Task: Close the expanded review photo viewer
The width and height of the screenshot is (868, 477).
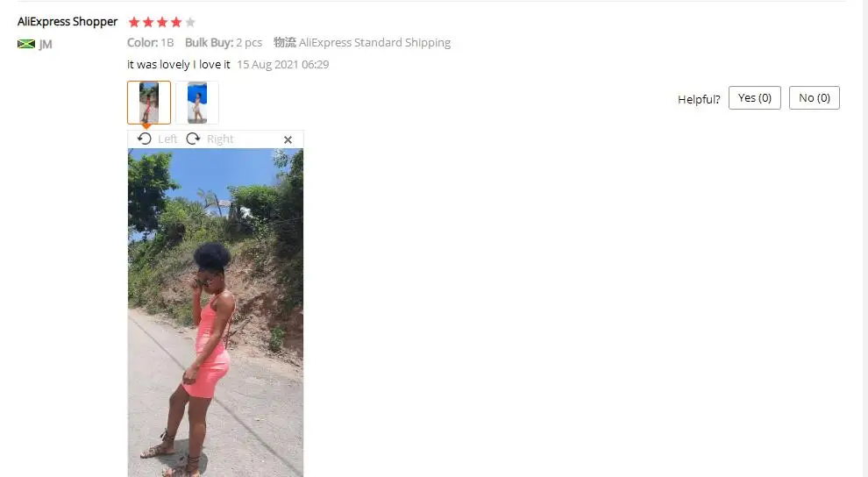Action: pyautogui.click(x=288, y=140)
